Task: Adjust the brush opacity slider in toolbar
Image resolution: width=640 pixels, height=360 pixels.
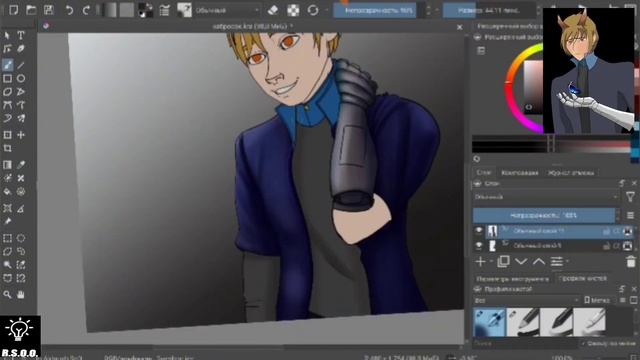Action: pyautogui.click(x=378, y=10)
